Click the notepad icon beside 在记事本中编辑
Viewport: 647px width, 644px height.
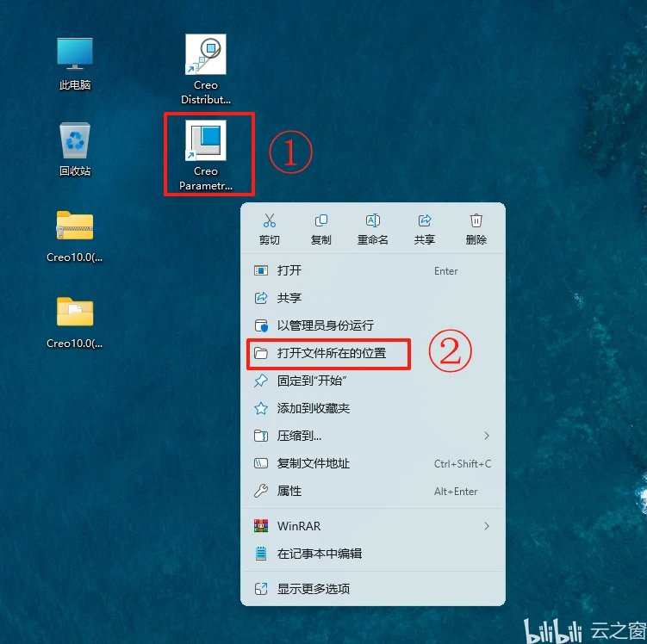point(261,554)
